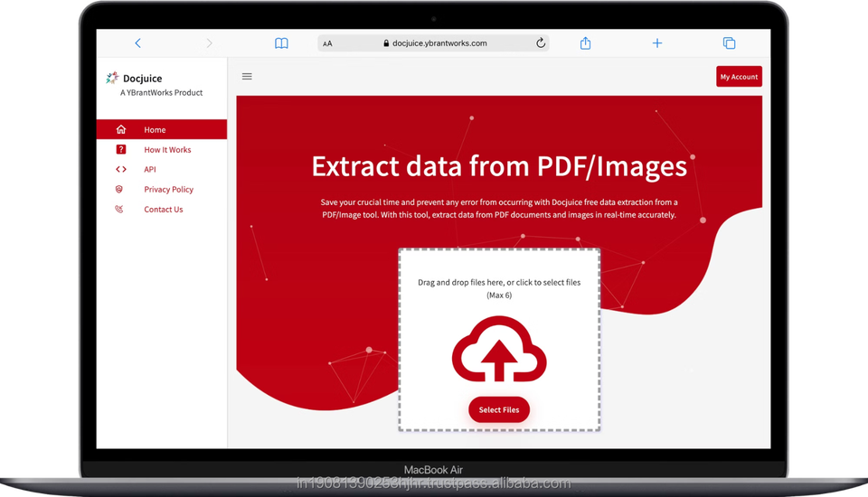868x497 pixels.
Task: Click the Home house icon
Action: click(x=120, y=129)
